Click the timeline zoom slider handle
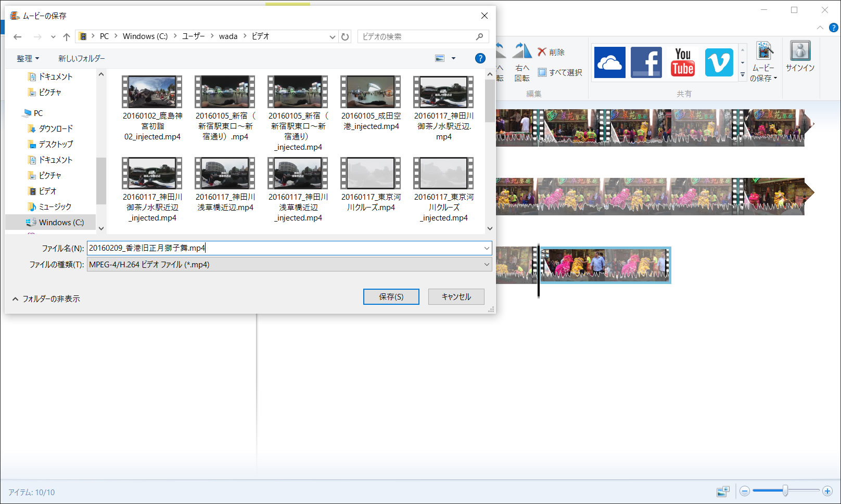Image resolution: width=841 pixels, height=504 pixels. (x=785, y=490)
